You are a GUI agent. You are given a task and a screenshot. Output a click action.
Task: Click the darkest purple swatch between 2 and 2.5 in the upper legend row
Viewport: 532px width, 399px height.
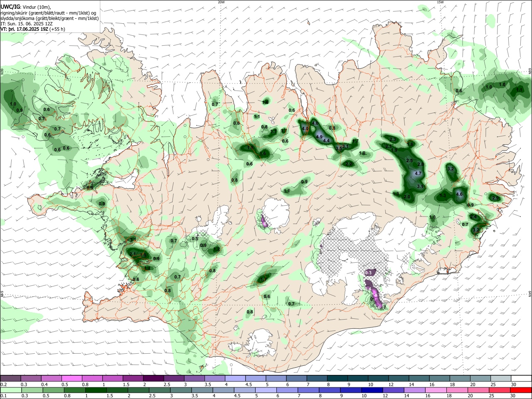(x=153, y=379)
